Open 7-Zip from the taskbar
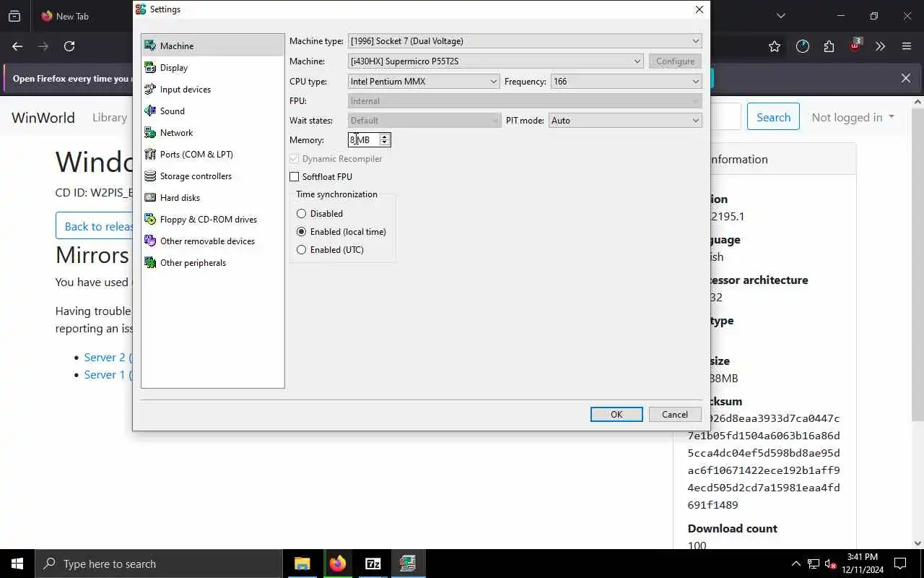 (373, 564)
